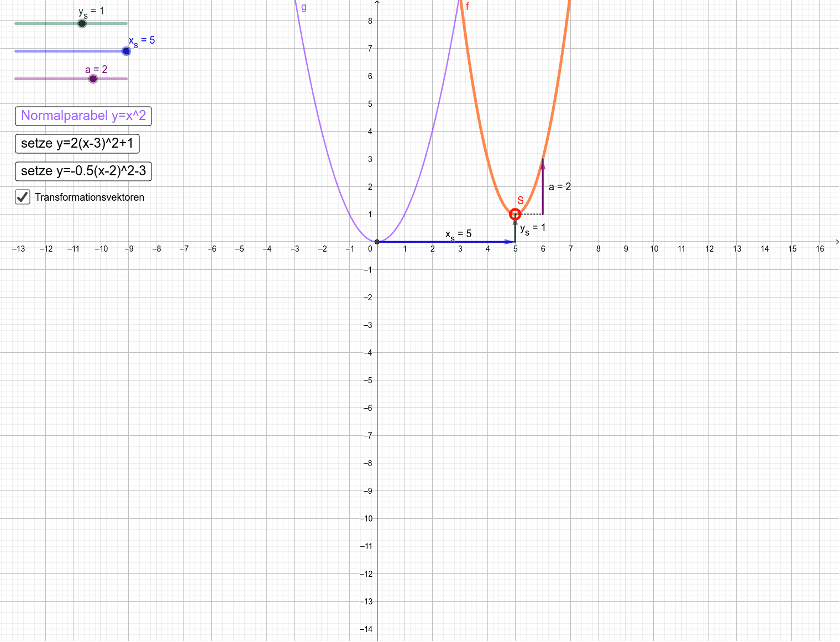
Task: Click the purple a slider handle
Action: [x=92, y=79]
